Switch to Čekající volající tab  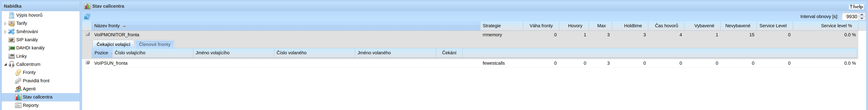[113, 44]
